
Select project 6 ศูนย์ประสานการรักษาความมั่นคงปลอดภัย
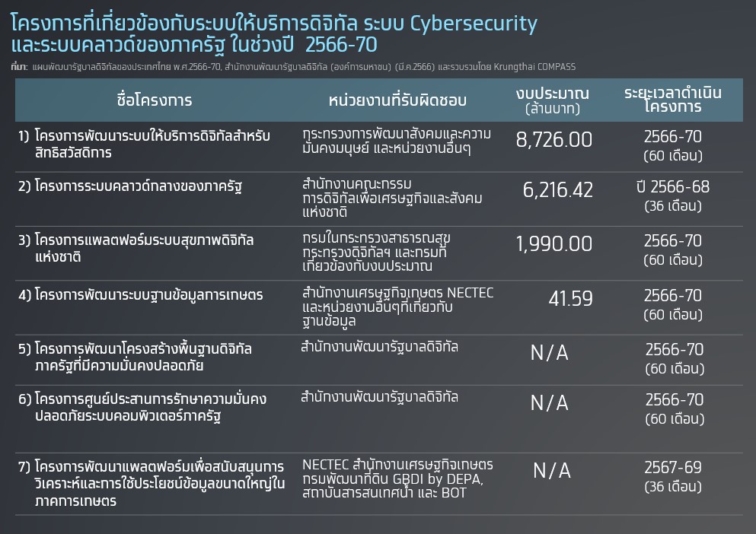pos(142,407)
